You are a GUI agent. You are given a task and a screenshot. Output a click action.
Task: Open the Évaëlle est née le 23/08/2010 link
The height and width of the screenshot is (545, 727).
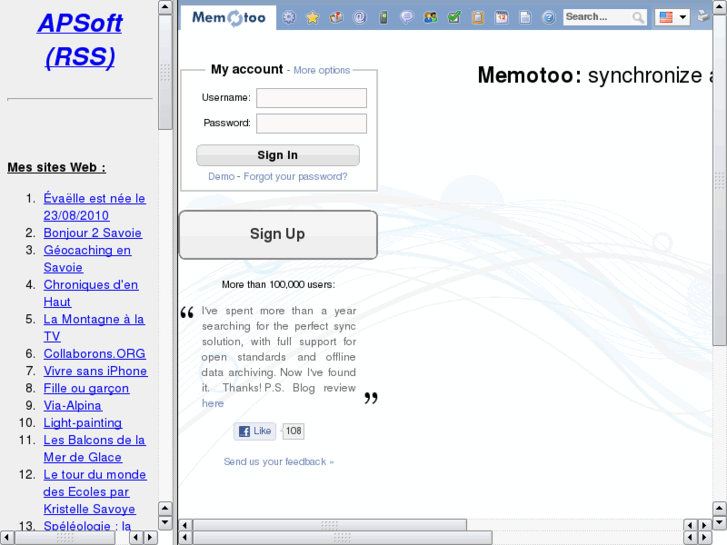click(95, 207)
